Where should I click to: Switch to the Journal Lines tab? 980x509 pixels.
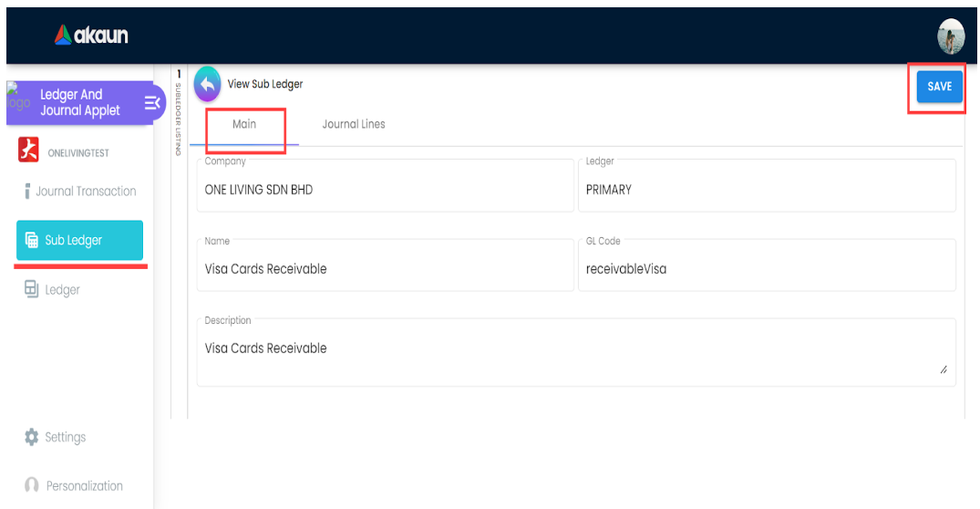tap(354, 124)
